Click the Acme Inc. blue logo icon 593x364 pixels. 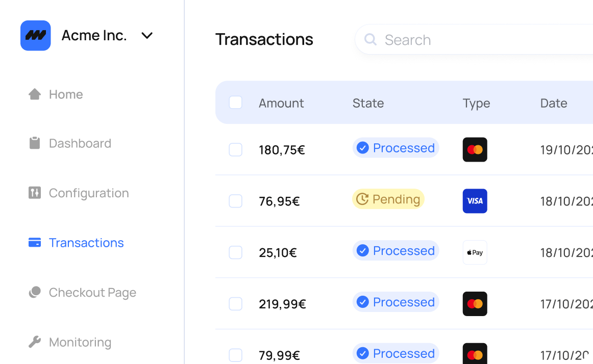pyautogui.click(x=36, y=36)
